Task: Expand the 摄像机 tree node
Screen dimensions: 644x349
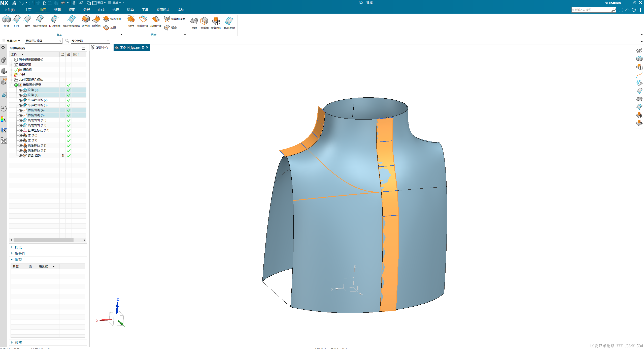Action: click(12, 70)
